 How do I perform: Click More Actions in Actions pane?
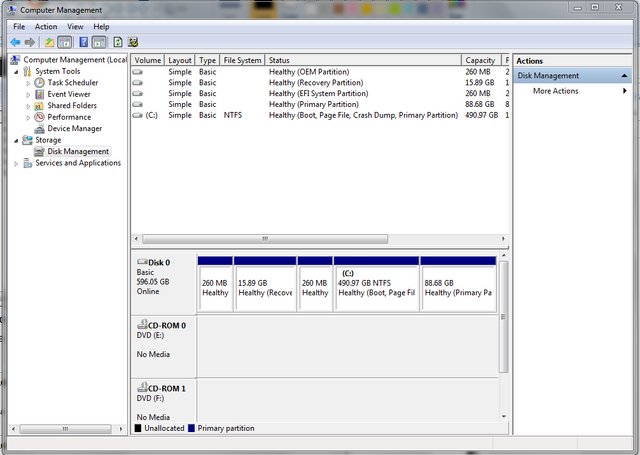tap(556, 91)
